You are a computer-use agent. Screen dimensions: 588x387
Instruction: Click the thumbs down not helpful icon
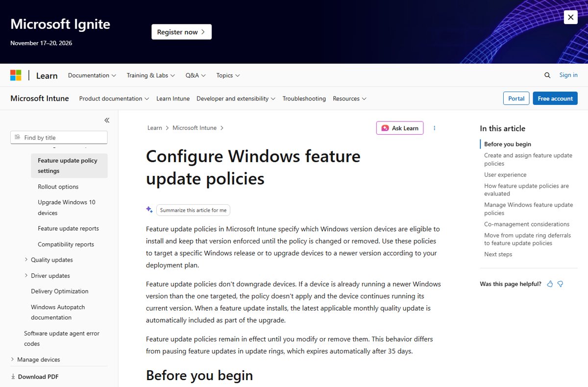pos(560,284)
